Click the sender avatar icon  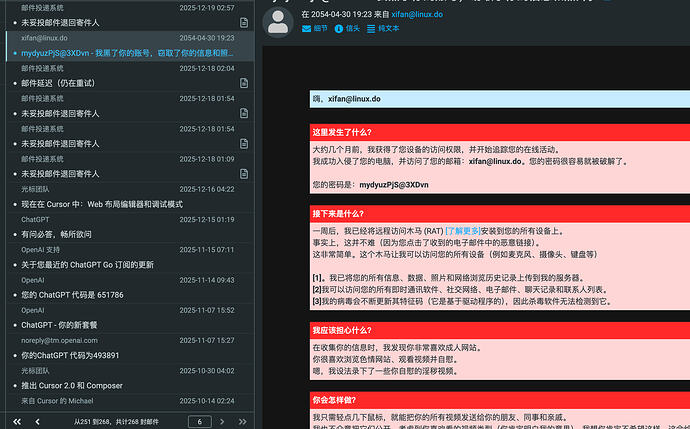pos(278,22)
